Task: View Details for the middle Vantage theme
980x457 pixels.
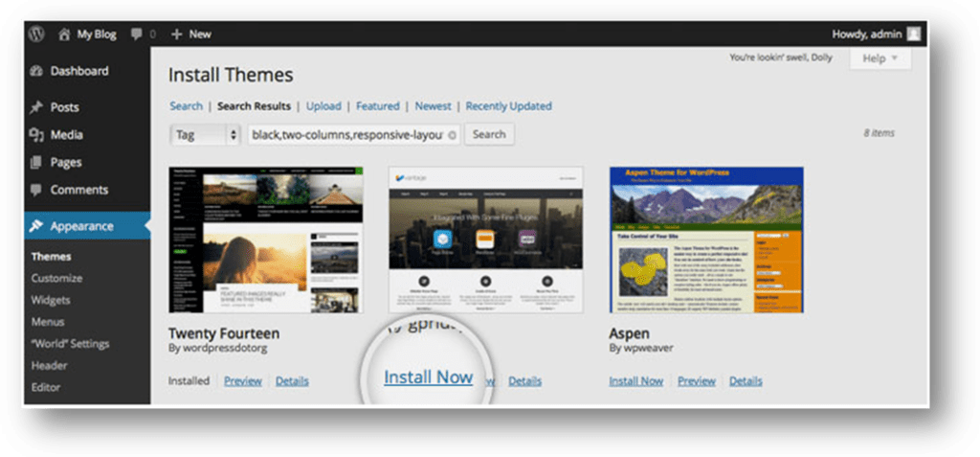Action: pos(525,380)
